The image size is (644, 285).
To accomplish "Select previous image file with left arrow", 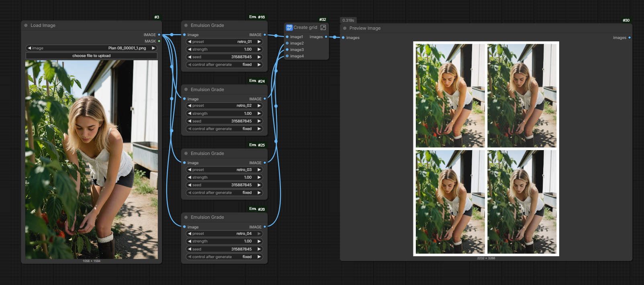I will 29,48.
